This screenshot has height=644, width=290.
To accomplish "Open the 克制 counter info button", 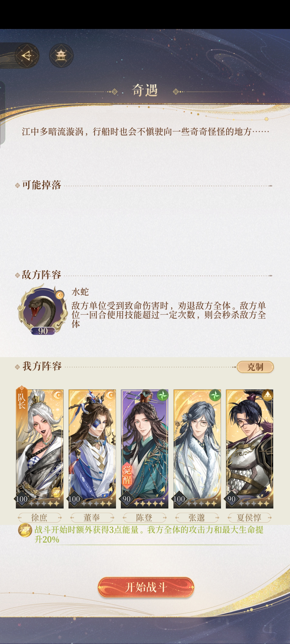I will 255,367.
